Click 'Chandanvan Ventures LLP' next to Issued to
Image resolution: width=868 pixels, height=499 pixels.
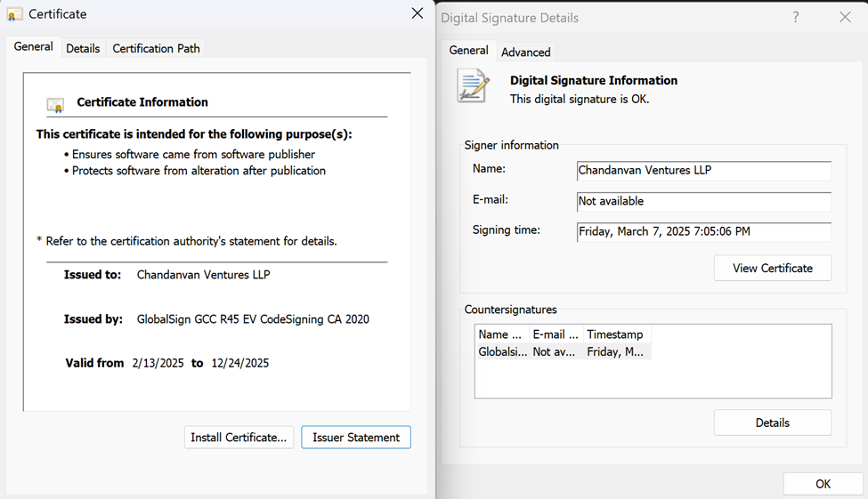coord(203,275)
